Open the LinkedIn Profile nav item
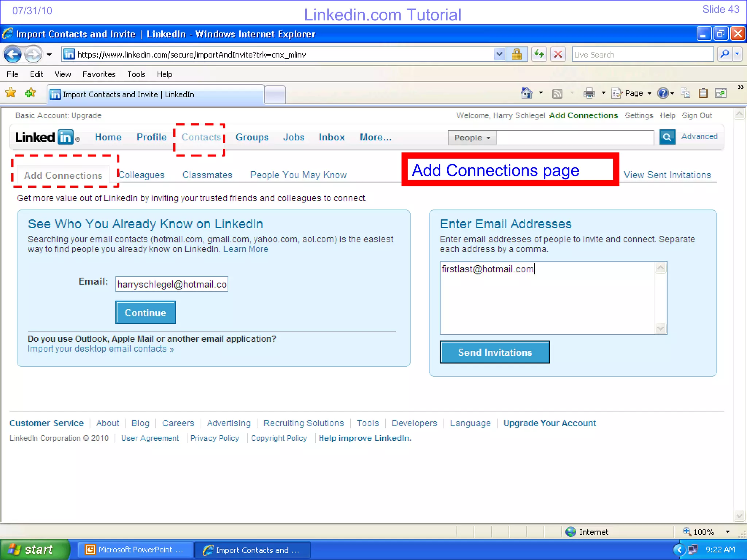The width and height of the screenshot is (747, 560). (x=152, y=137)
